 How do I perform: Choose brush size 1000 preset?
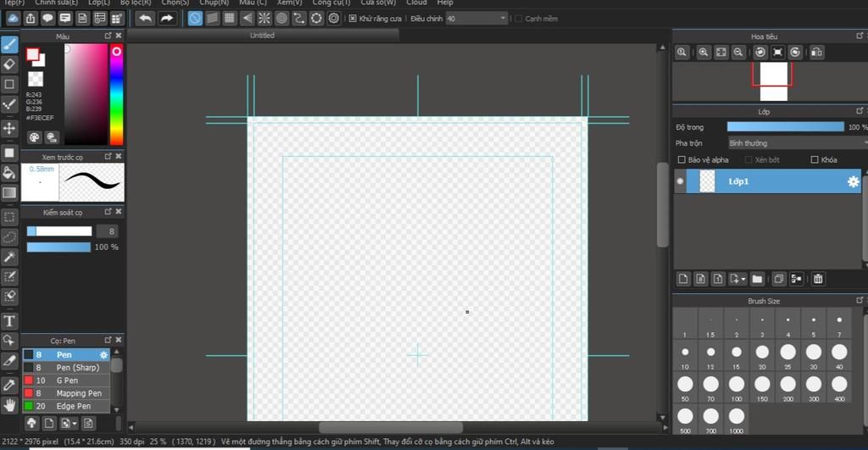point(737,419)
